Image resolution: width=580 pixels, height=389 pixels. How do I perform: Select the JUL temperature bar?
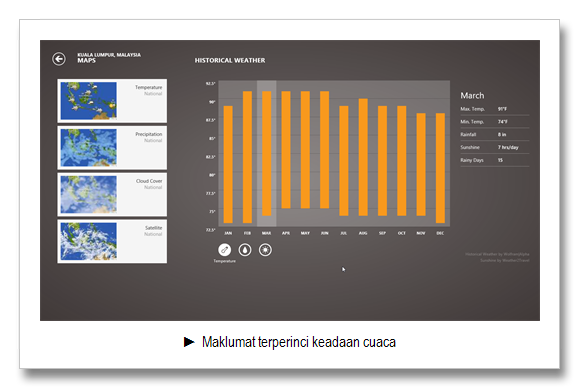[344, 161]
